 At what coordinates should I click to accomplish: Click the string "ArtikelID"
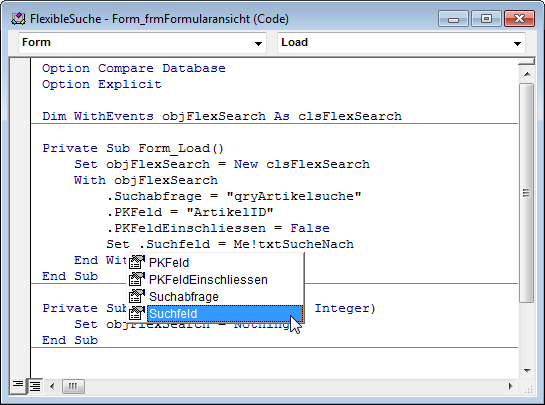tap(230, 212)
